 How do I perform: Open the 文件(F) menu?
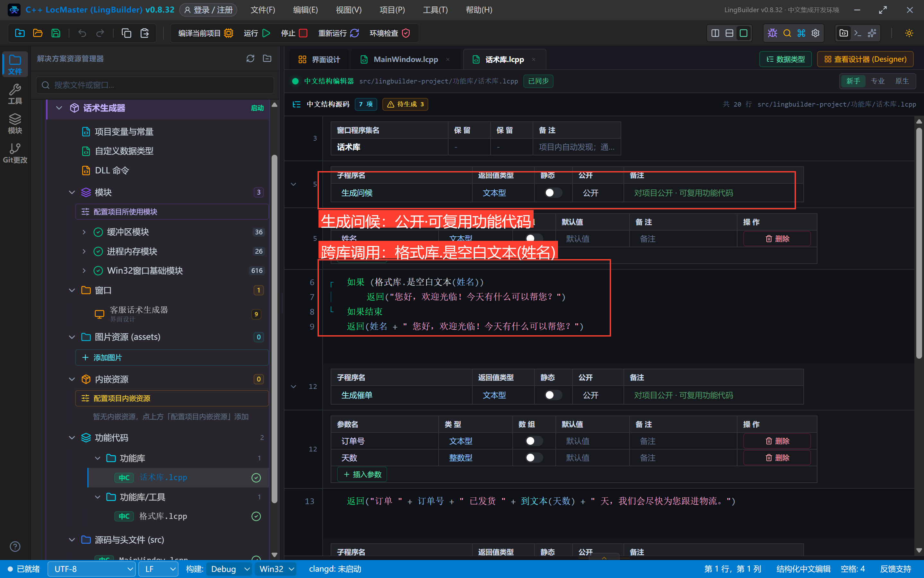coord(263,10)
